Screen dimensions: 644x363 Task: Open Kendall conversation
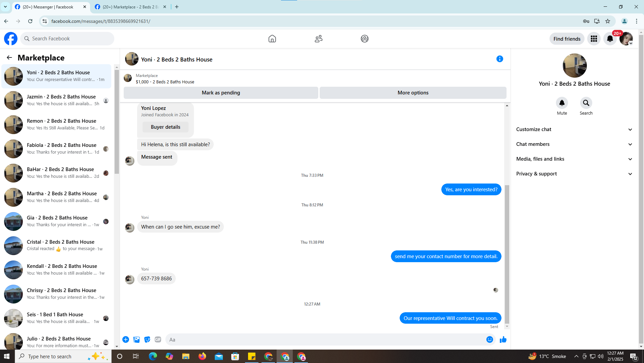tap(56, 270)
